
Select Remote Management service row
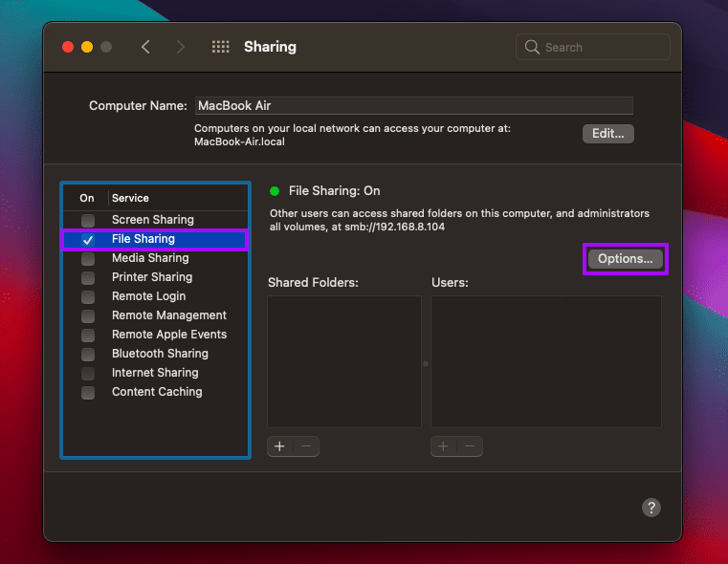tap(155, 315)
